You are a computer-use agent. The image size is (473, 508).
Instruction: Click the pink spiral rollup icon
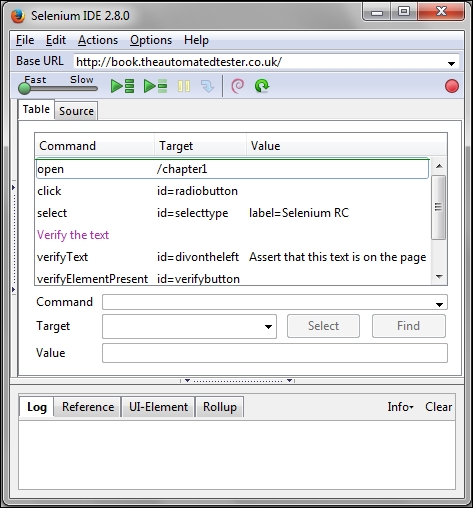tap(238, 86)
